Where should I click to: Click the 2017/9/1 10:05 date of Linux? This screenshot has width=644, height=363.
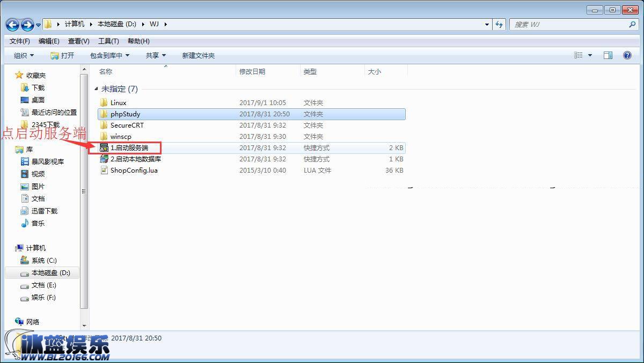(262, 102)
